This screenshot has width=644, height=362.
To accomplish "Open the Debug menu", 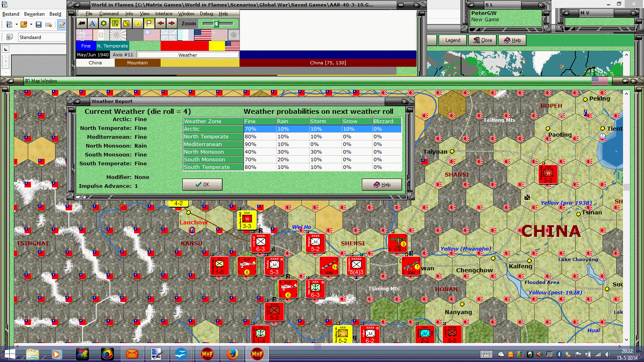I will point(206,14).
